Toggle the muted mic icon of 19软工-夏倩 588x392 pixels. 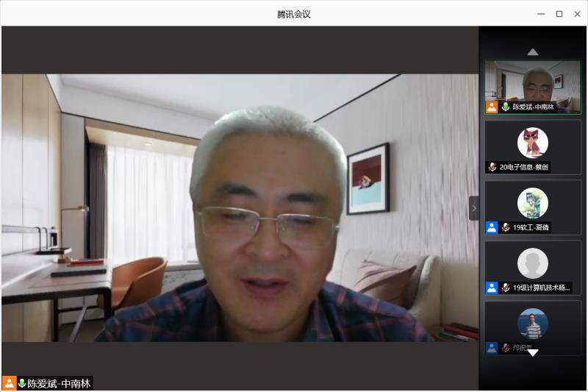point(506,228)
